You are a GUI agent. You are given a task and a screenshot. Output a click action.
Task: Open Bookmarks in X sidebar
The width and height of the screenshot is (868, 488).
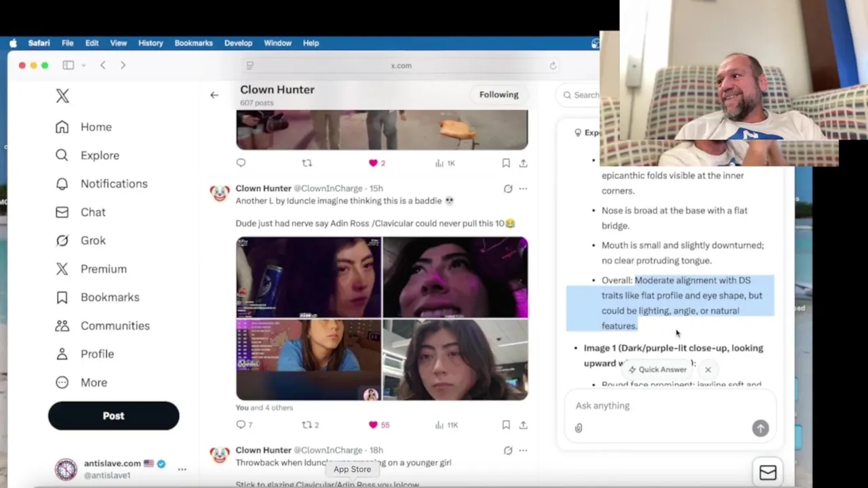(x=97, y=297)
